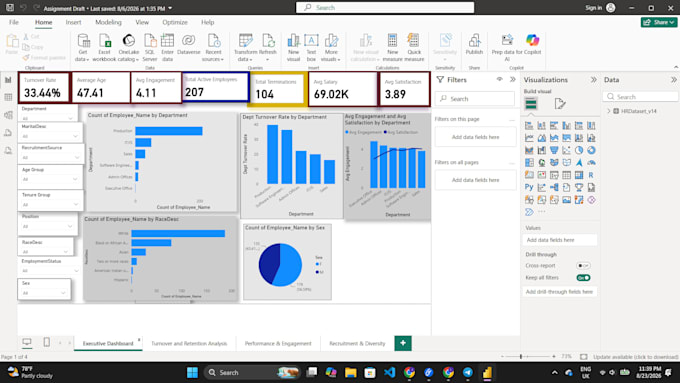Open the Copilot icon in ribbon

533,44
